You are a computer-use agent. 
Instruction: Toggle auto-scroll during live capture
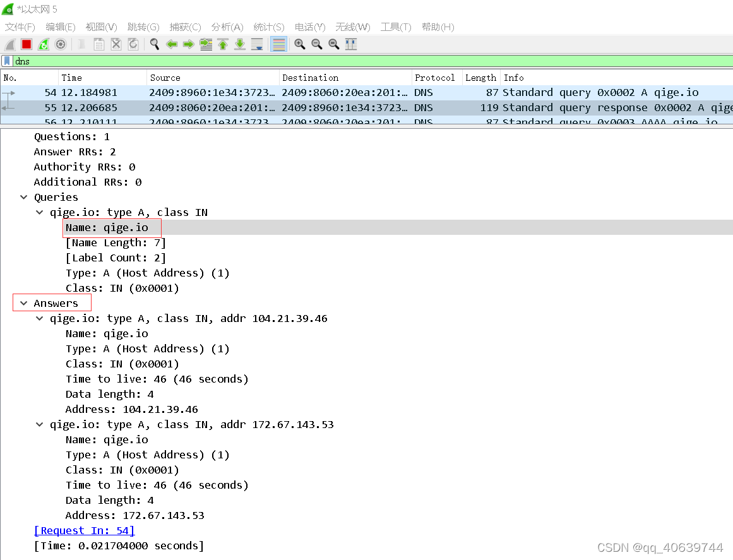coord(256,44)
